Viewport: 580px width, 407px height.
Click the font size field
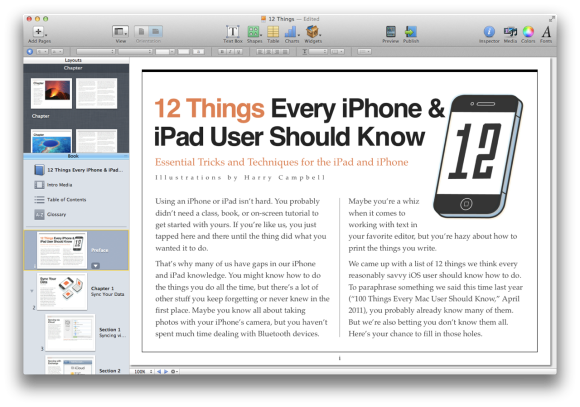click(165, 51)
